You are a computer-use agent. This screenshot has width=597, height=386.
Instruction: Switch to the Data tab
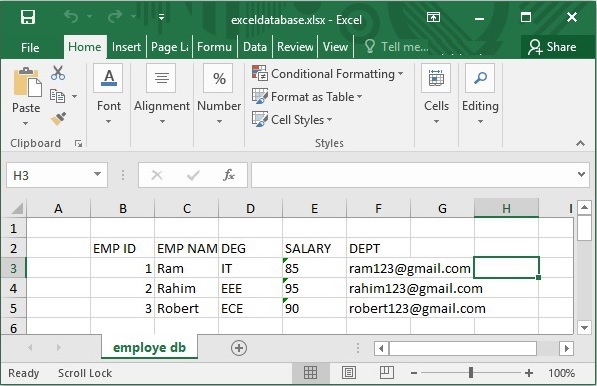click(x=255, y=47)
